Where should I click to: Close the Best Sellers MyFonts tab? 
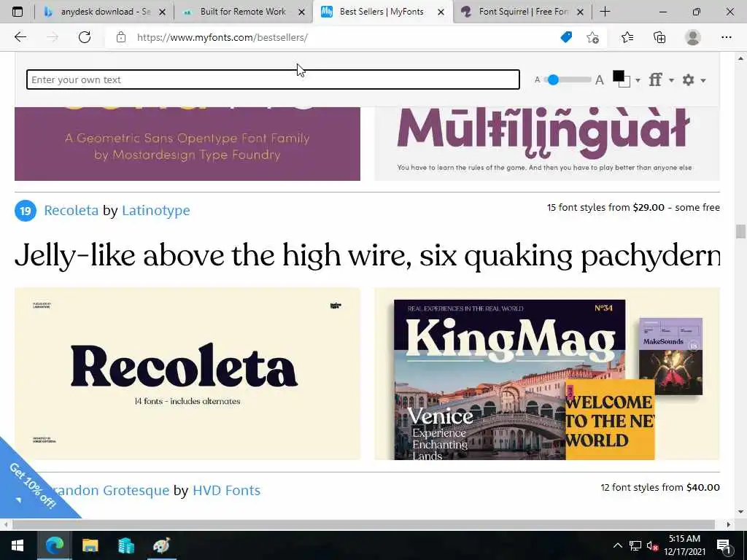pyautogui.click(x=441, y=12)
